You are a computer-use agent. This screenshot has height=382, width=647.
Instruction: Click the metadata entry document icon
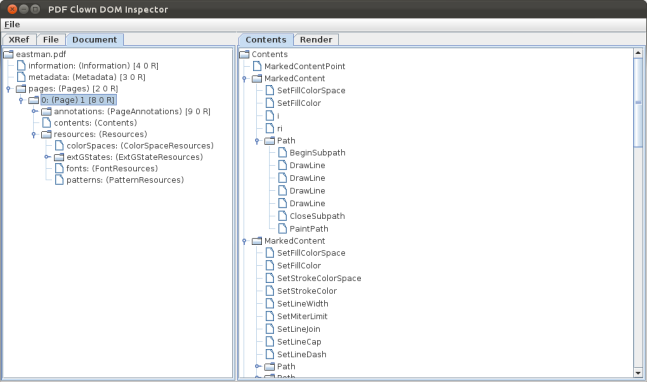click(x=21, y=77)
